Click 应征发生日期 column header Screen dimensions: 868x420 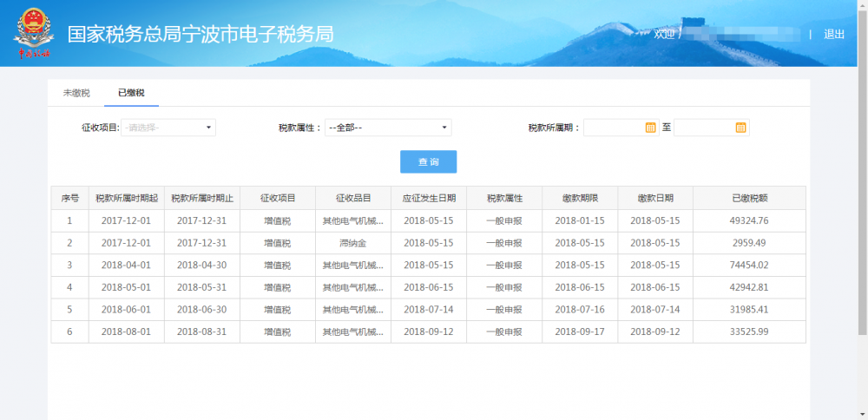point(429,198)
